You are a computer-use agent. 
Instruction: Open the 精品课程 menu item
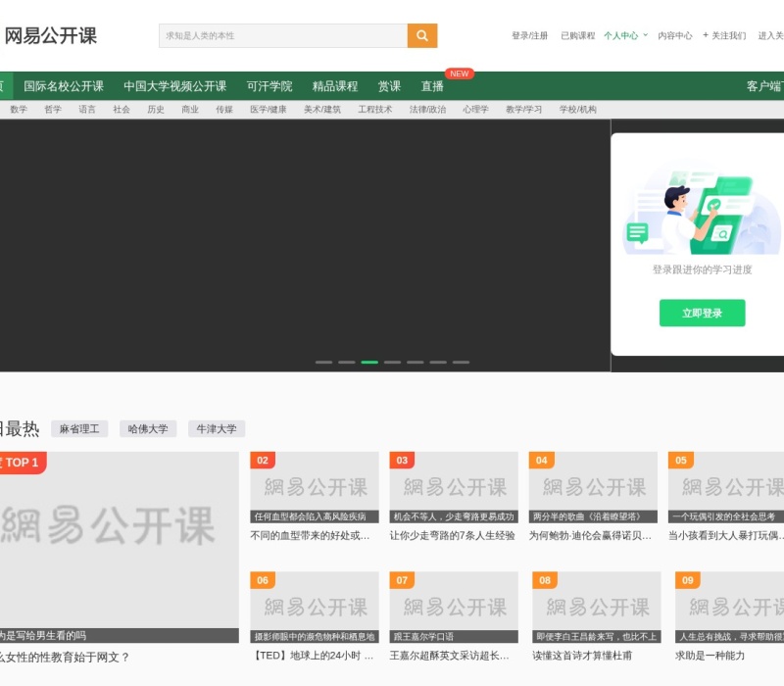[x=335, y=86]
